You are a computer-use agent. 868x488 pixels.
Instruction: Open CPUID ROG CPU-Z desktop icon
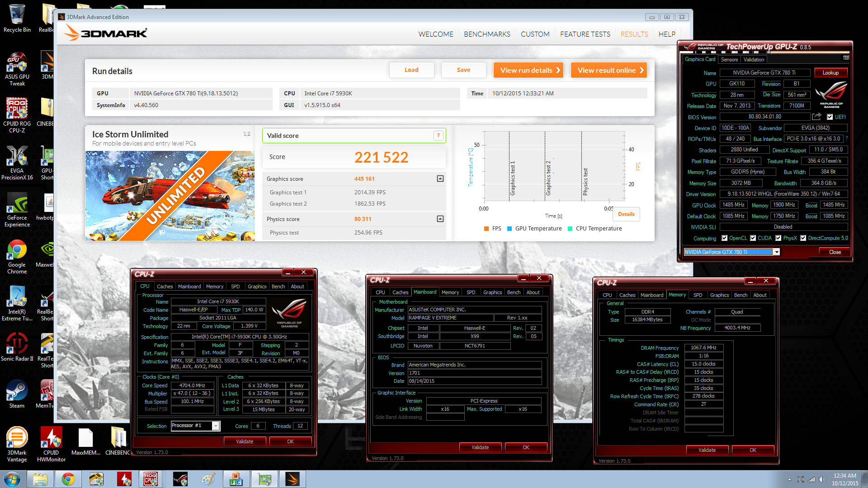[x=17, y=115]
